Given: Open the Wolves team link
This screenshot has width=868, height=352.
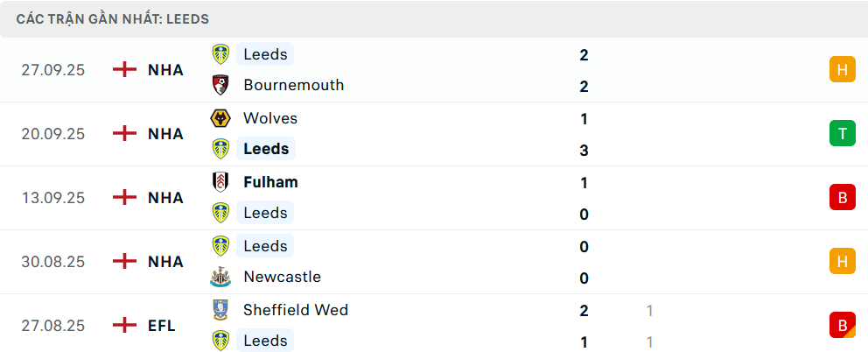Looking at the screenshot, I should point(270,118).
